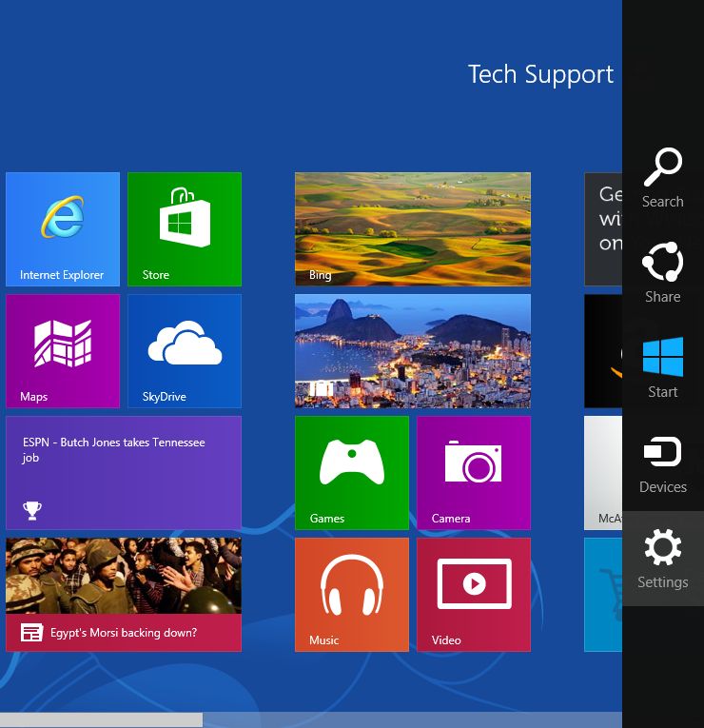Image resolution: width=704 pixels, height=728 pixels.
Task: Open the Maps tile
Action: point(63,351)
